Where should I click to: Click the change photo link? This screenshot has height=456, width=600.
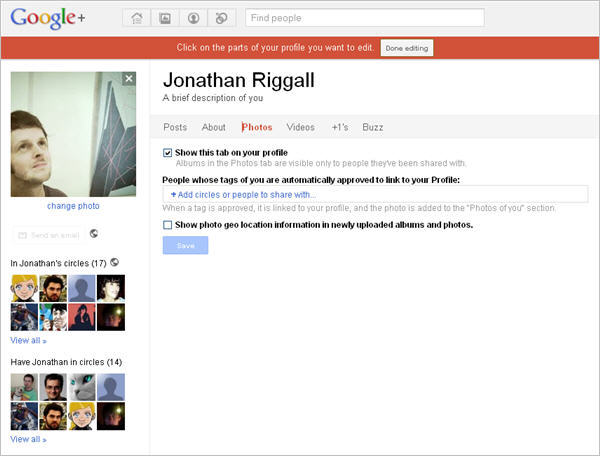(x=73, y=206)
